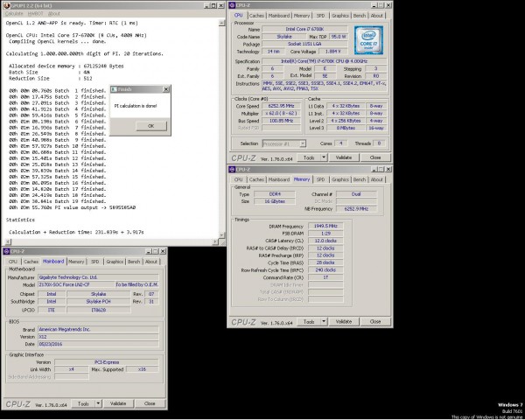Open Tools dropdown arrow in Mainboard CPU-Z window
The image size is (525, 420).
[98, 403]
